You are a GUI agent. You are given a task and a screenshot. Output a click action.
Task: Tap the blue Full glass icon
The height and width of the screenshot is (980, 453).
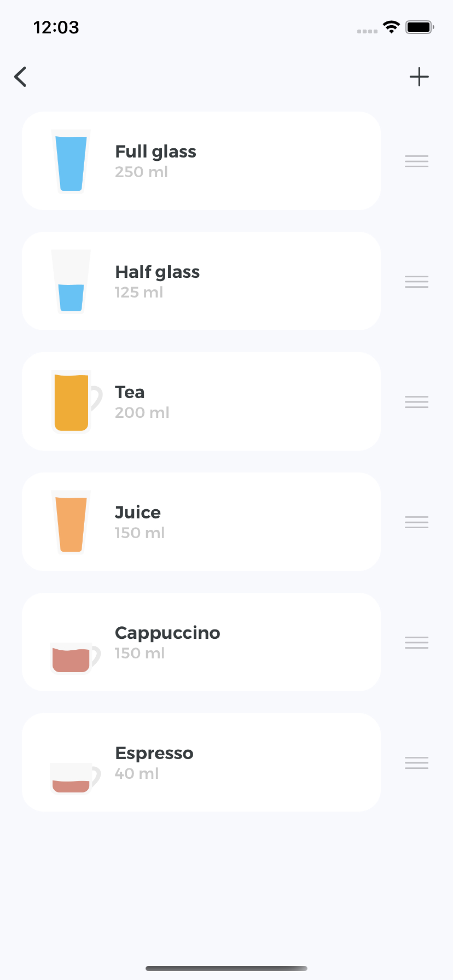click(x=71, y=162)
